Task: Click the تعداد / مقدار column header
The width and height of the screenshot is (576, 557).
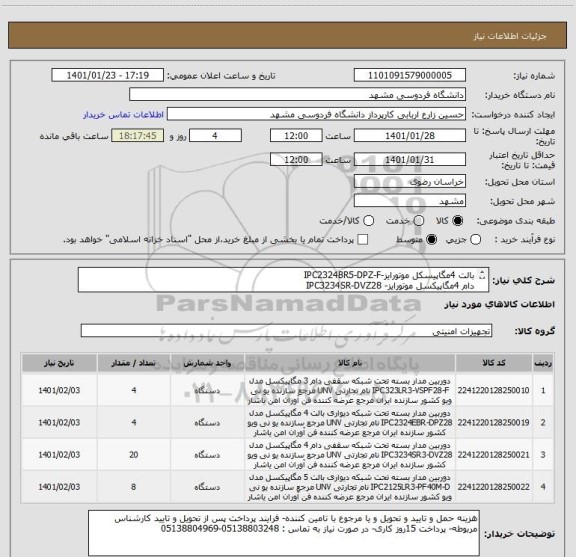Action: pyautogui.click(x=134, y=363)
